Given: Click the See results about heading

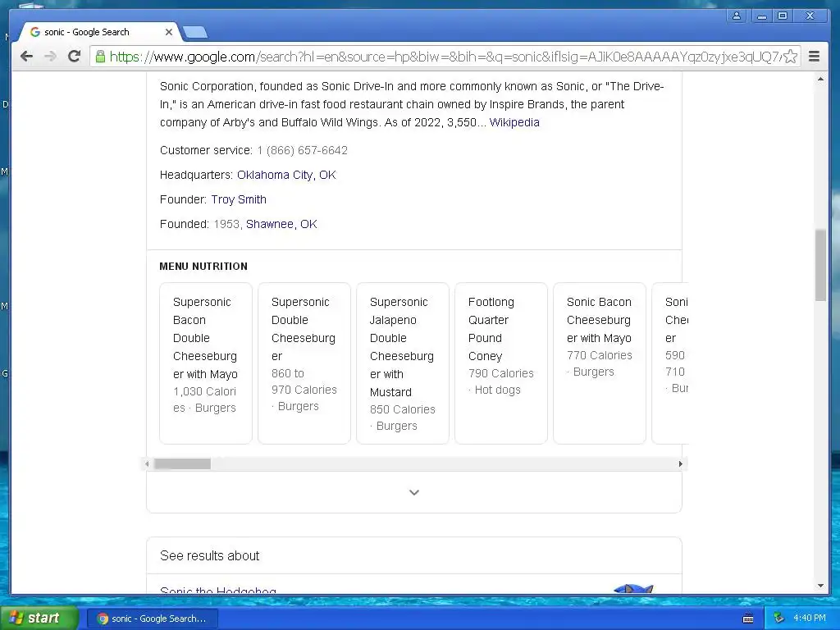Looking at the screenshot, I should [209, 555].
